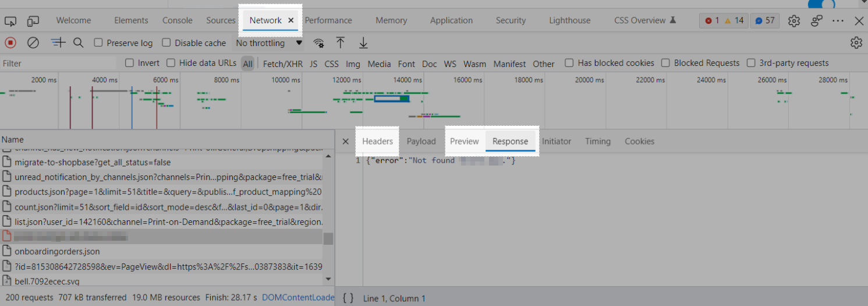Select the onboardingorders.json request
This screenshot has width=868, height=306.
click(57, 251)
